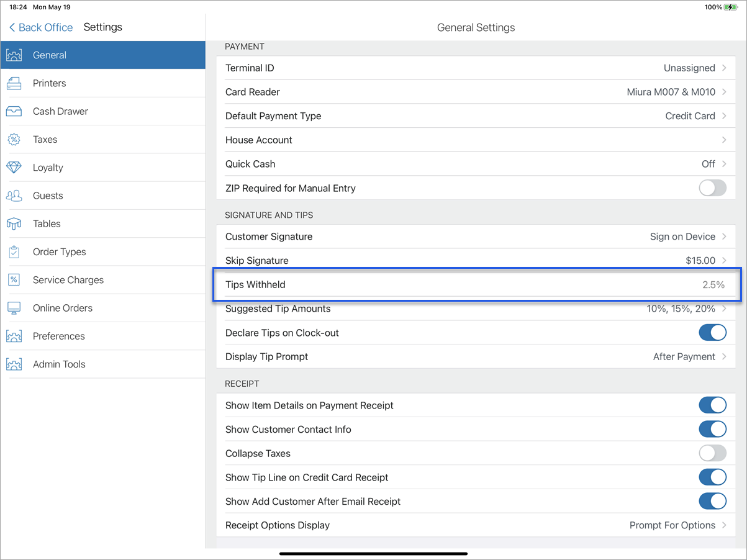747x560 pixels.
Task: Click the 100% battery percentage text
Action: tap(713, 7)
